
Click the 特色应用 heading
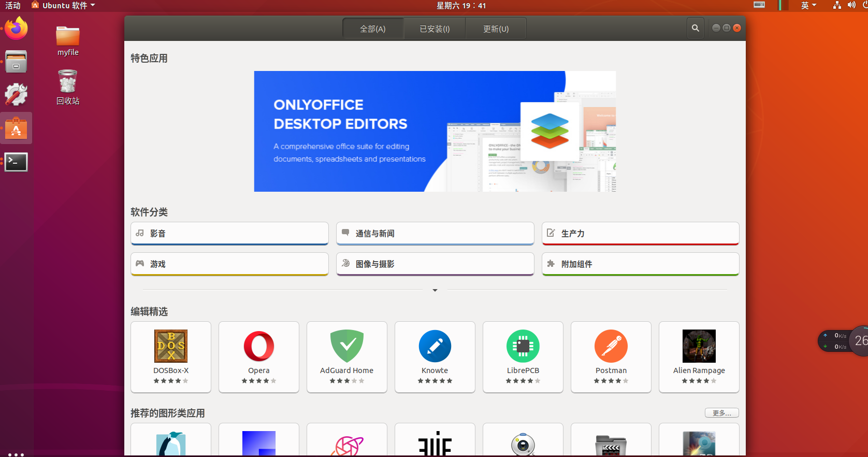(149, 59)
